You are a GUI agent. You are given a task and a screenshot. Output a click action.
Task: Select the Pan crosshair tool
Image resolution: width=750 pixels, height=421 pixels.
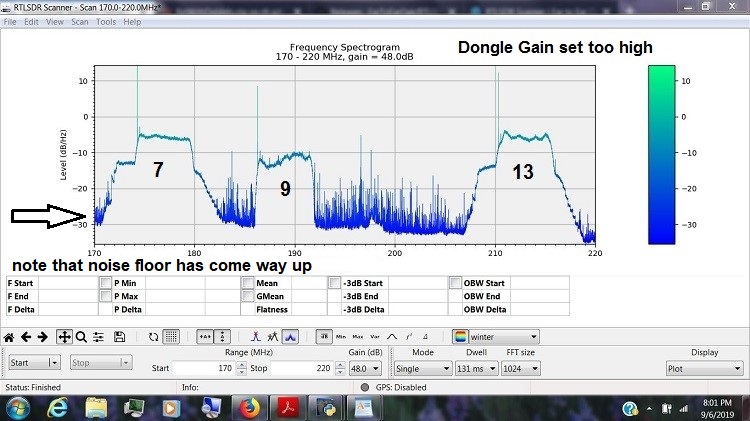pyautogui.click(x=64, y=337)
